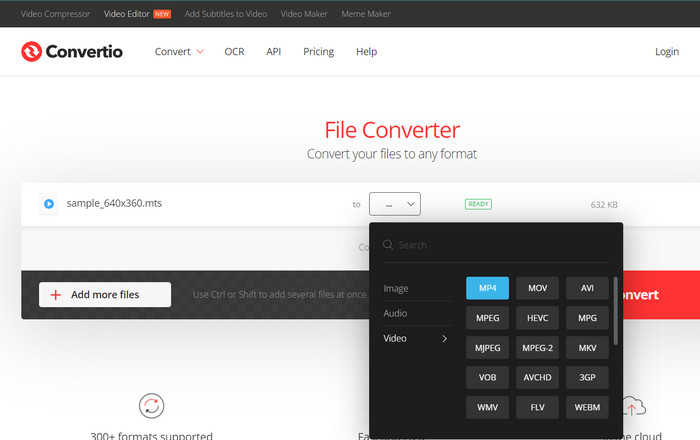The width and height of the screenshot is (700, 440).
Task: Click the File Converter heading
Action: (392, 130)
